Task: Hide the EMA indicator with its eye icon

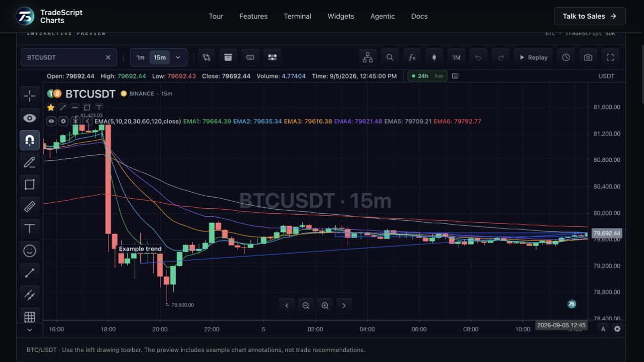Action: coord(51,121)
